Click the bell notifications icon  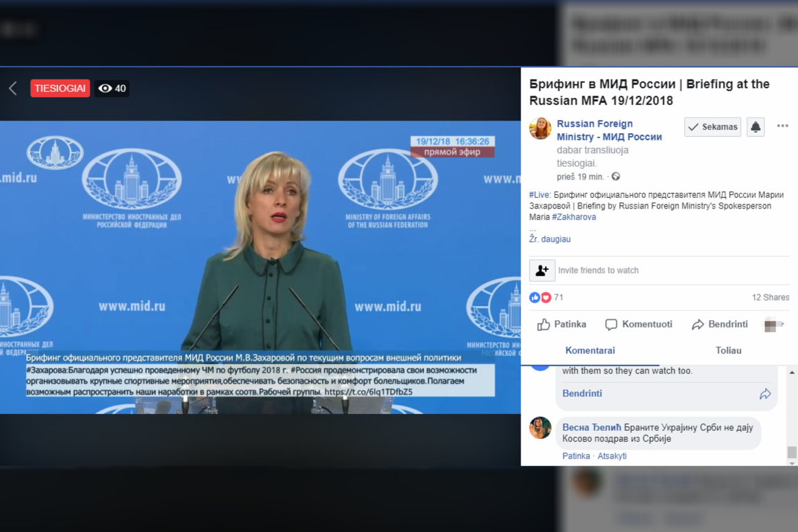tap(755, 127)
